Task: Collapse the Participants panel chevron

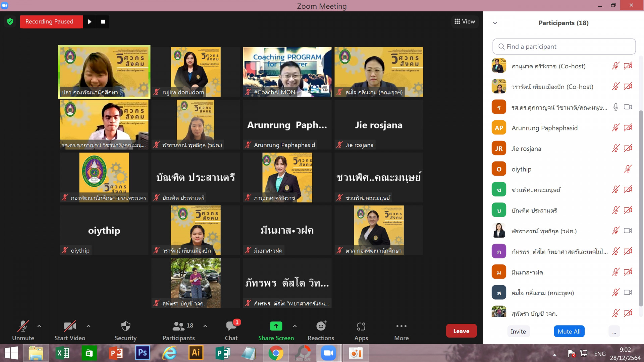Action: [495, 23]
